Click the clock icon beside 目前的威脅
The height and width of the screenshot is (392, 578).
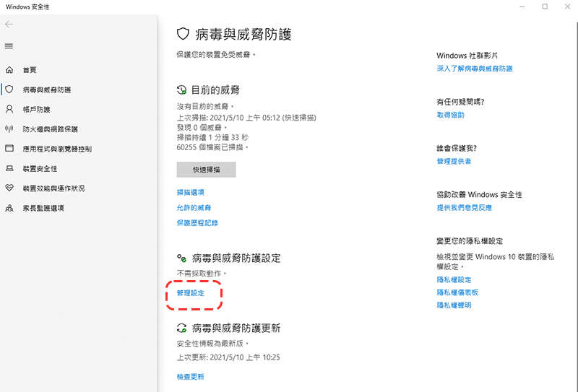pyautogui.click(x=182, y=90)
